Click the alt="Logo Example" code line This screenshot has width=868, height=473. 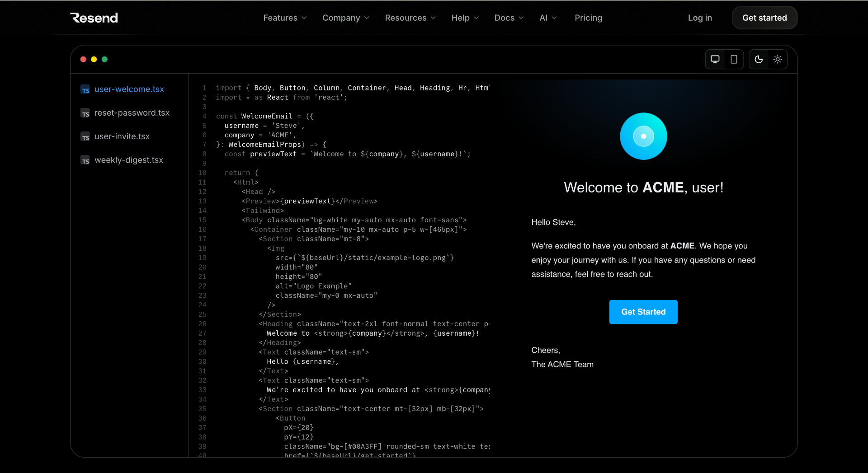pyautogui.click(x=313, y=286)
